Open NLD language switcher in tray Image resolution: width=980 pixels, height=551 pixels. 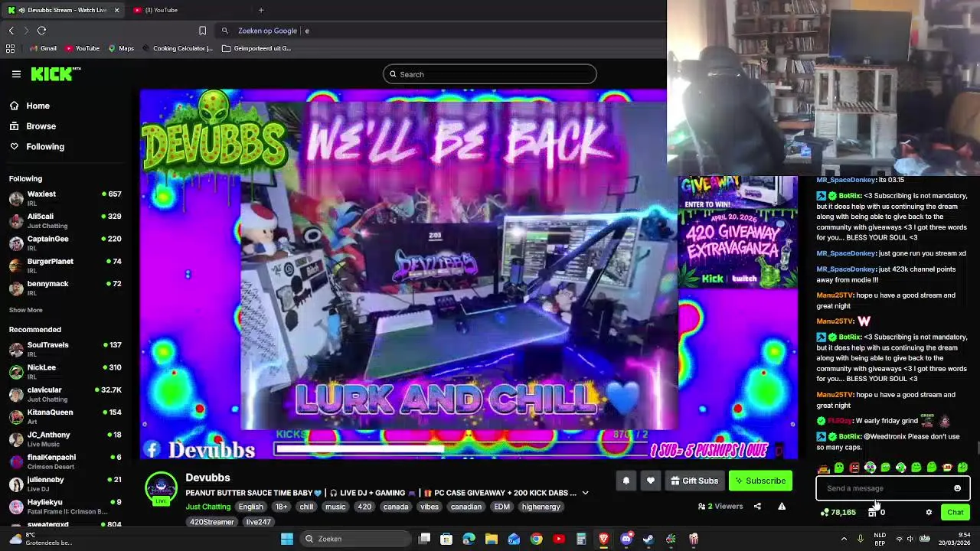[x=880, y=539]
